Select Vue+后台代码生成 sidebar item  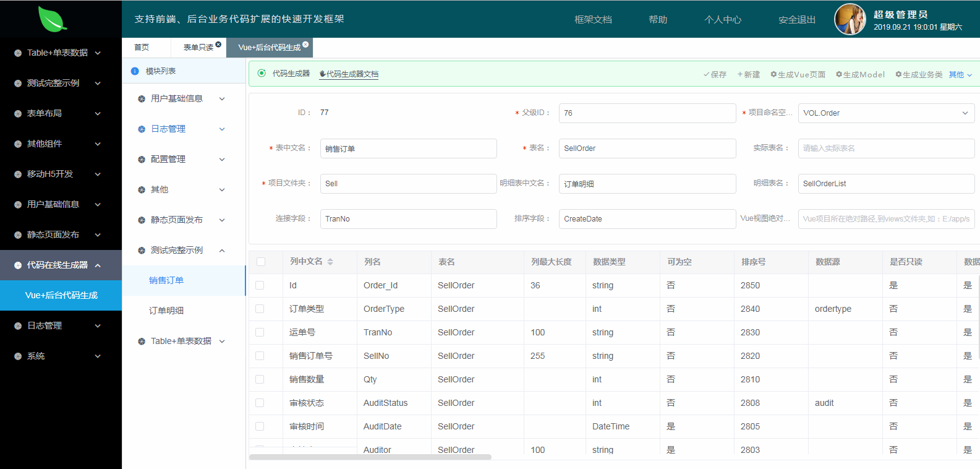61,296
